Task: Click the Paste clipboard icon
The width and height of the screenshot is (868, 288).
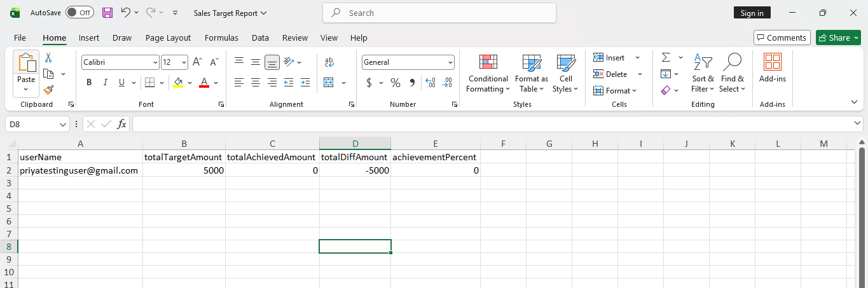Action: [x=26, y=64]
